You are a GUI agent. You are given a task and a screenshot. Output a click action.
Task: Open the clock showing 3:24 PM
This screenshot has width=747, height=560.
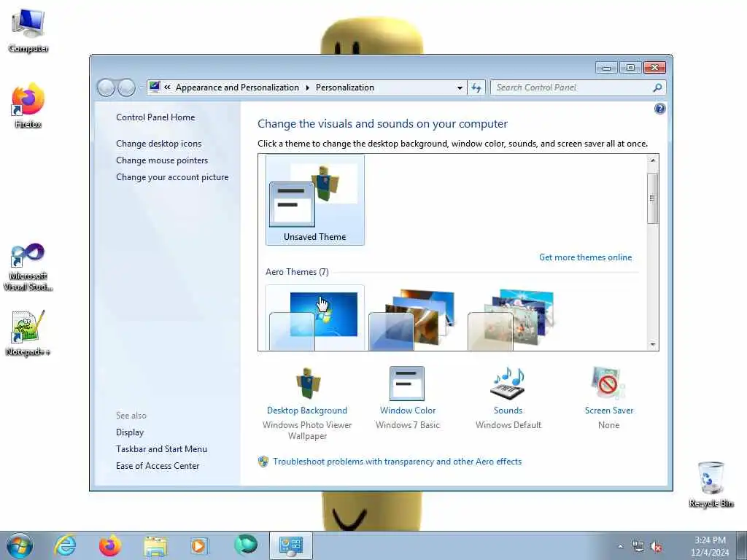pos(710,546)
